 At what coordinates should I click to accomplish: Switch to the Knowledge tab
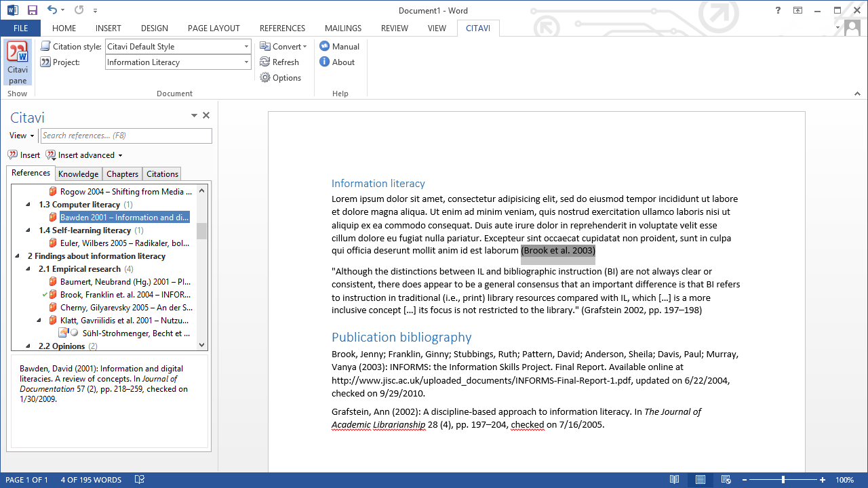click(78, 174)
